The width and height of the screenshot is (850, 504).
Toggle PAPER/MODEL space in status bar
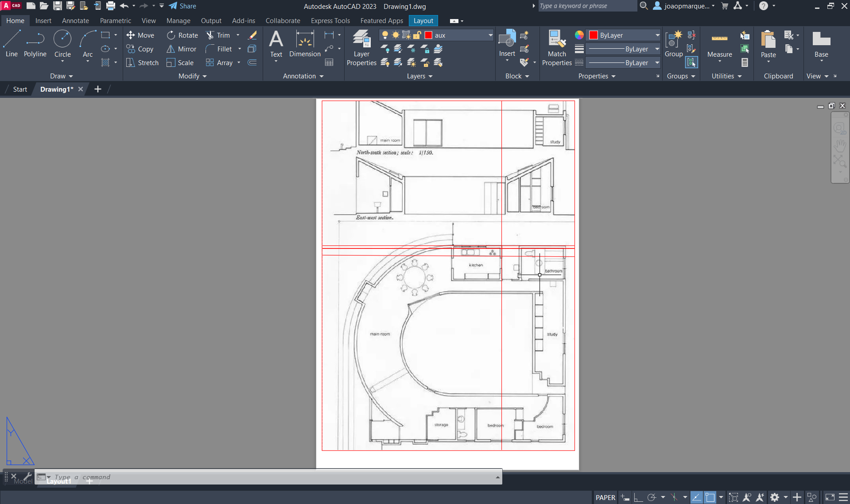pos(605,497)
